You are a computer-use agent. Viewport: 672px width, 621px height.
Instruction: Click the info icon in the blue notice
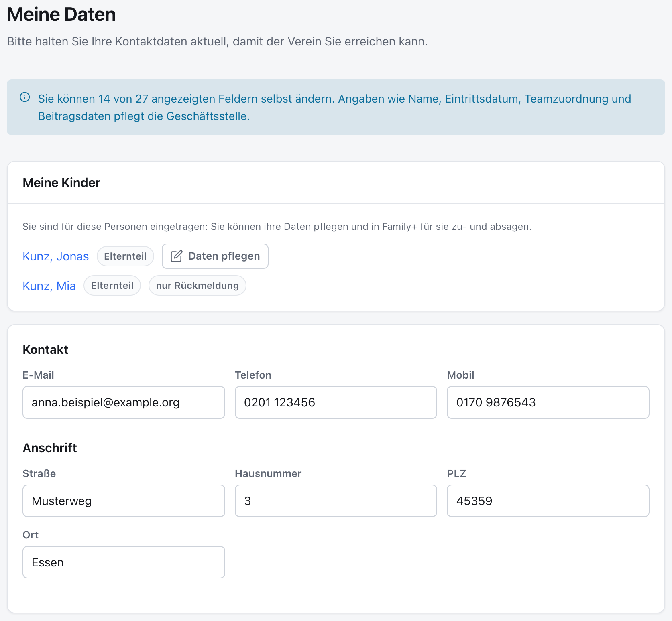pos(25,97)
